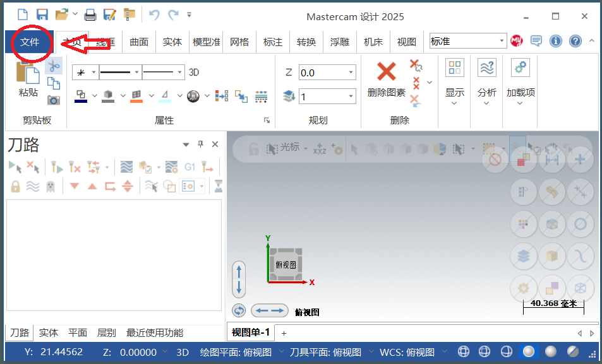
Task: Click the New file icon in quick access toolbar
Action: tap(23, 15)
